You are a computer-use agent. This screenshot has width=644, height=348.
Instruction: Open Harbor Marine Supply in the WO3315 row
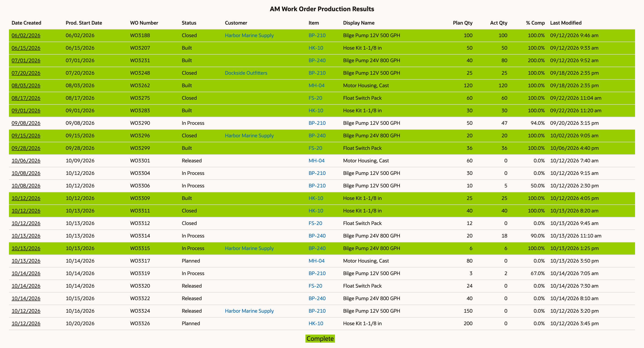pos(249,248)
